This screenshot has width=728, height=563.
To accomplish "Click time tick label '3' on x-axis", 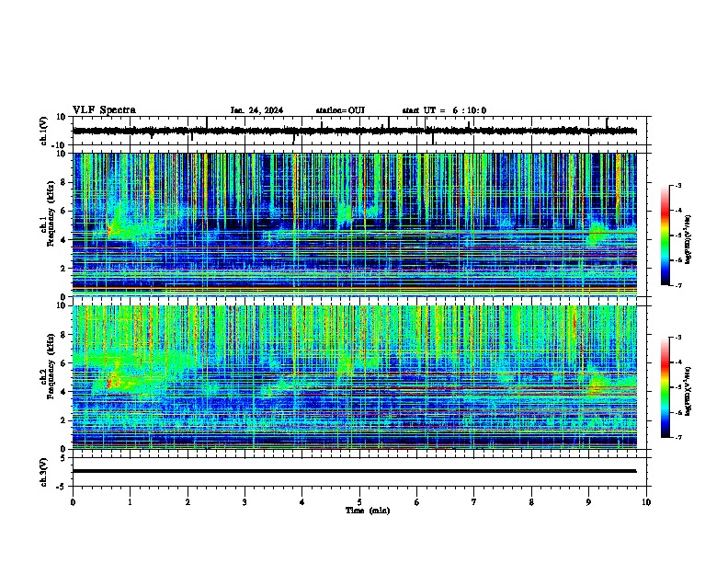I will pyautogui.click(x=245, y=502).
